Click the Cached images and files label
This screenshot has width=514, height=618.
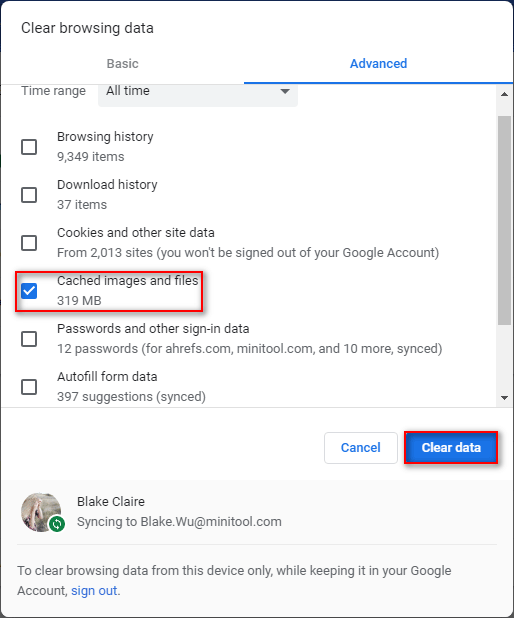(x=127, y=281)
